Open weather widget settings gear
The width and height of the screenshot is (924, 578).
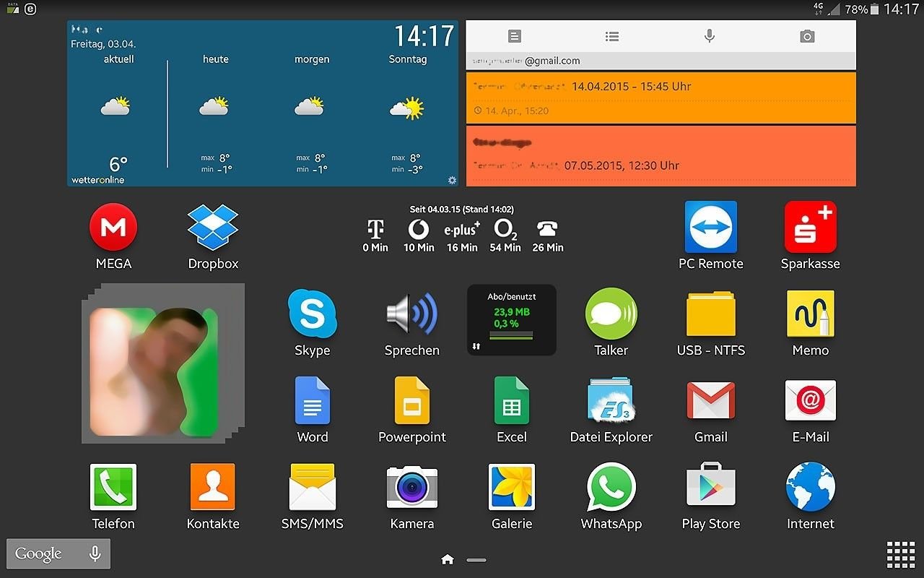pyautogui.click(x=452, y=180)
